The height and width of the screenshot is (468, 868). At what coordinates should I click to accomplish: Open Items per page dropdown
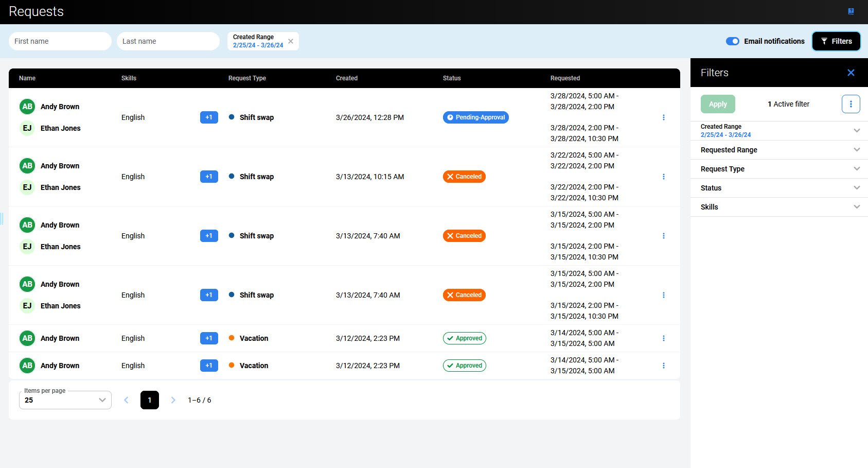(65, 400)
